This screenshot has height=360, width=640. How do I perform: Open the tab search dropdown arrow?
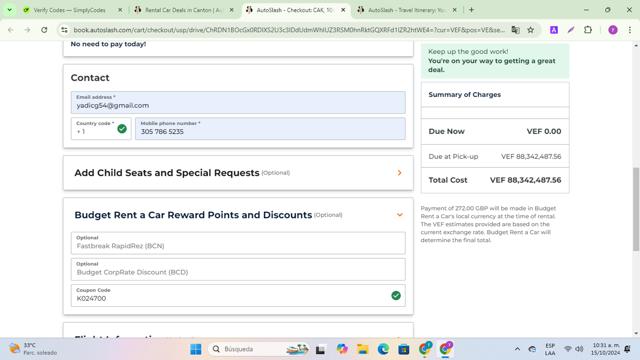[x=9, y=10]
